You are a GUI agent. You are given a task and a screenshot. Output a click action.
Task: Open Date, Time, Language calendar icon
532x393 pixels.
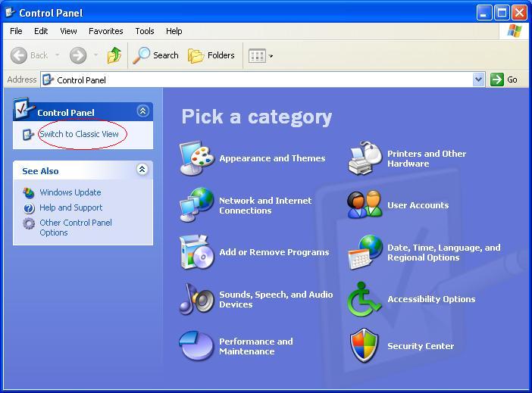tap(365, 252)
